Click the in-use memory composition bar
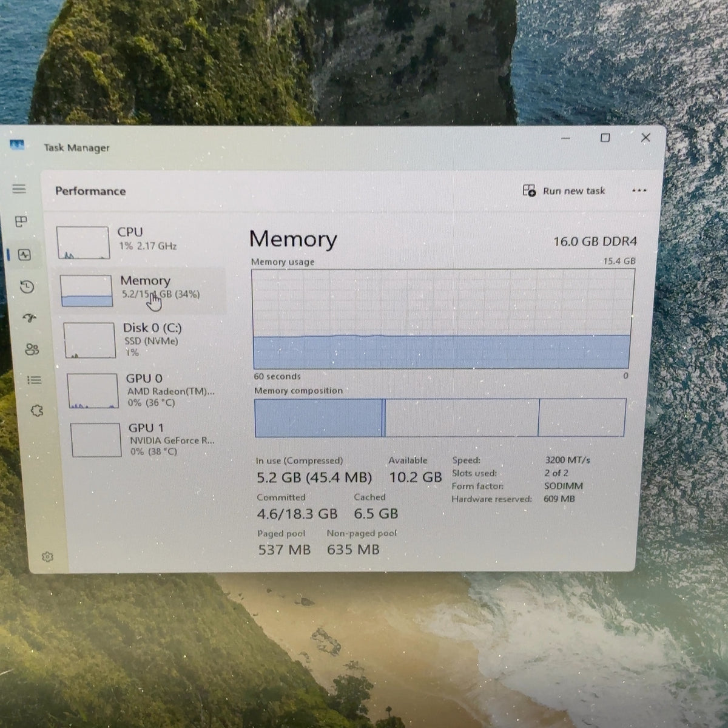The height and width of the screenshot is (728, 728). (x=318, y=417)
